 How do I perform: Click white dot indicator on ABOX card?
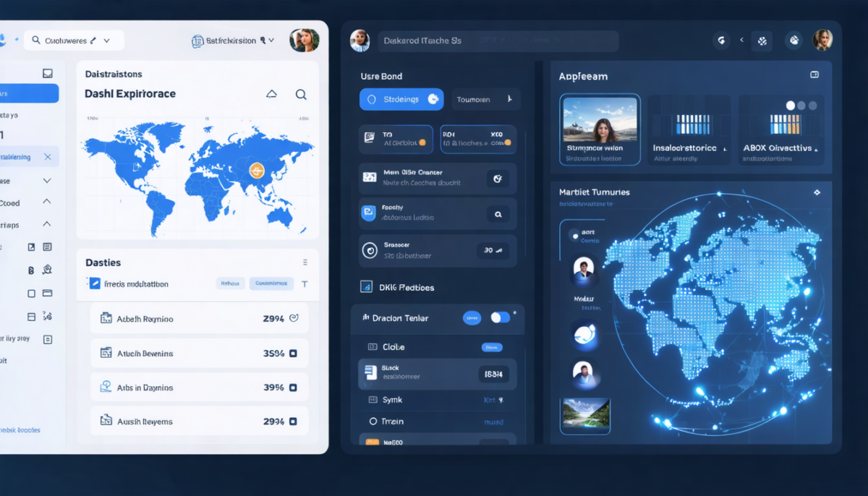[791, 106]
